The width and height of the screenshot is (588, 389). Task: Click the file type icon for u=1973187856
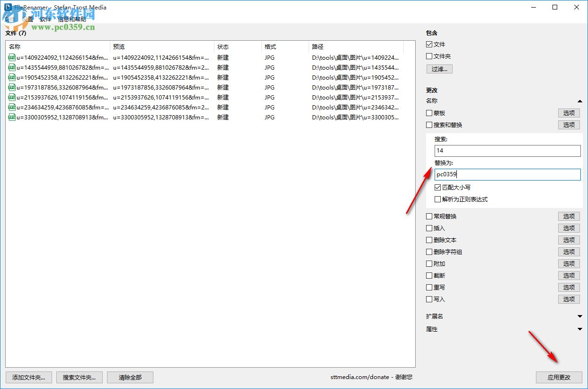point(11,87)
